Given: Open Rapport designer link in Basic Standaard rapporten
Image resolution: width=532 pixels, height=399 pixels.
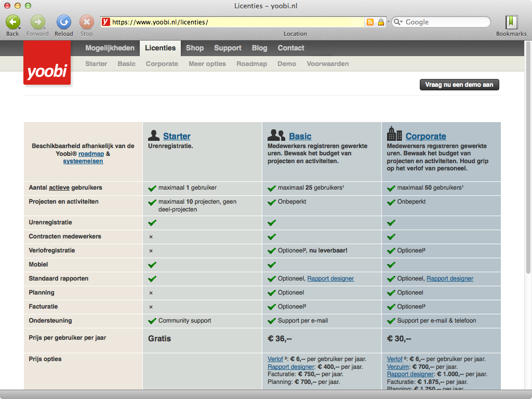Looking at the screenshot, I should [330, 278].
